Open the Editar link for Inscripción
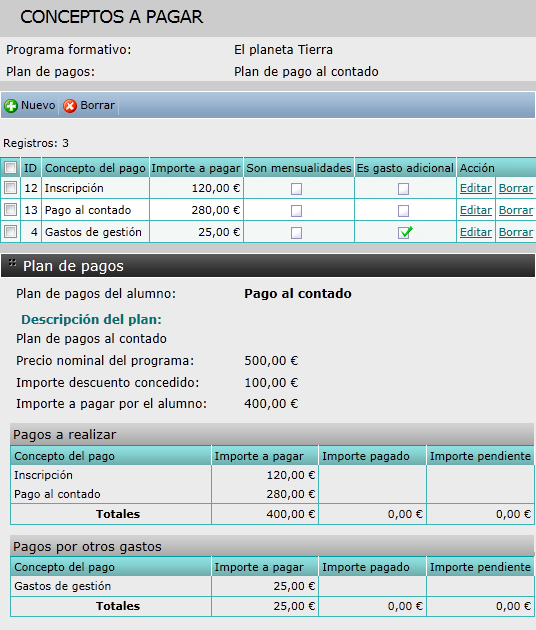Screen dimensions: 536x630 476,188
